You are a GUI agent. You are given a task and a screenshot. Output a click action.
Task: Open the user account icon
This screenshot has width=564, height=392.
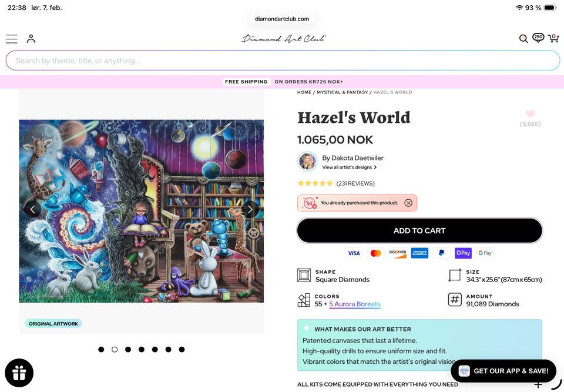[x=31, y=39]
